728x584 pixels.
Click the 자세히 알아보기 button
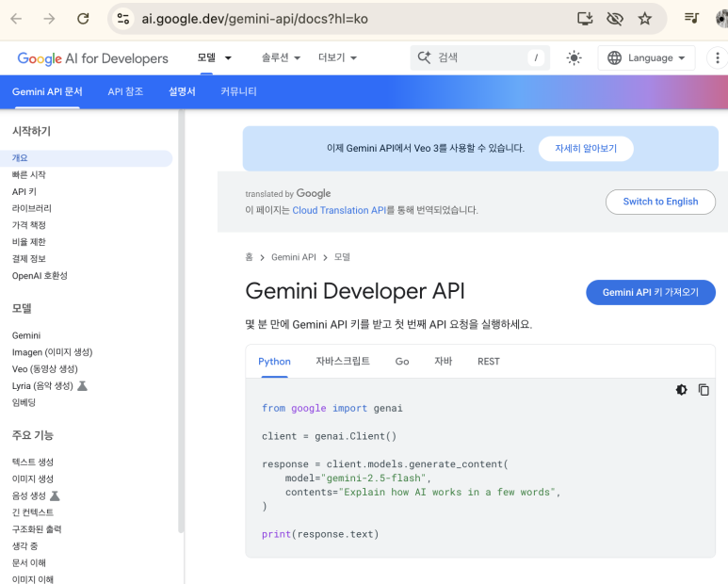pyautogui.click(x=586, y=149)
